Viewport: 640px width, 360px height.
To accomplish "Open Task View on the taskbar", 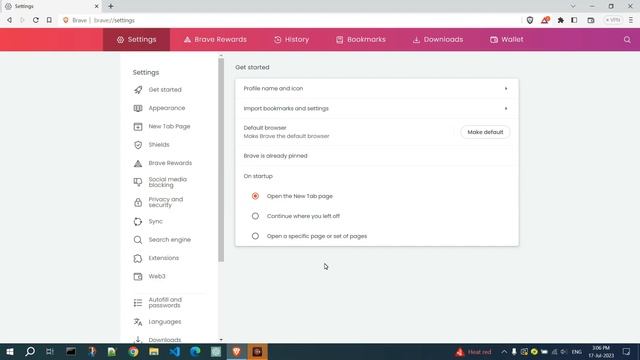I will (x=50, y=352).
